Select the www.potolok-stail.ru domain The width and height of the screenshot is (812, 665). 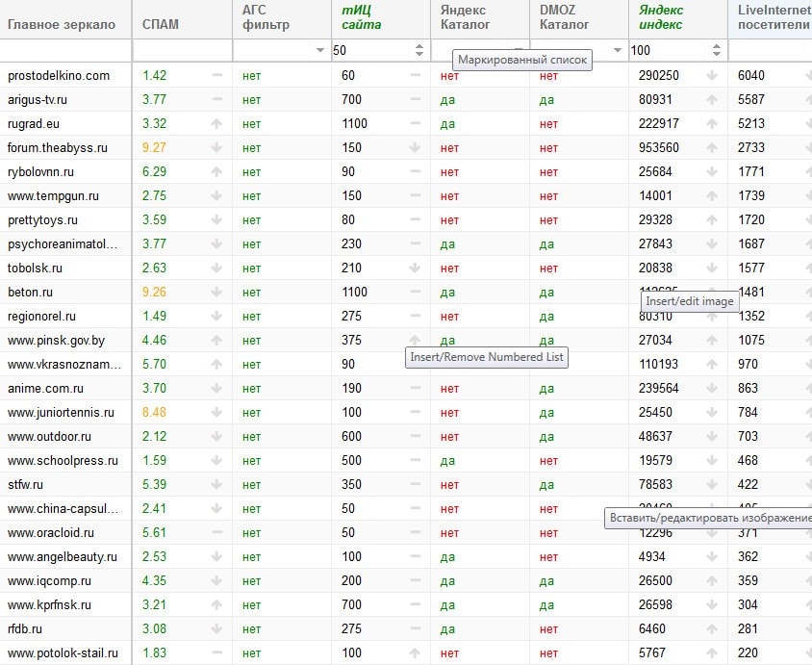coord(63,653)
